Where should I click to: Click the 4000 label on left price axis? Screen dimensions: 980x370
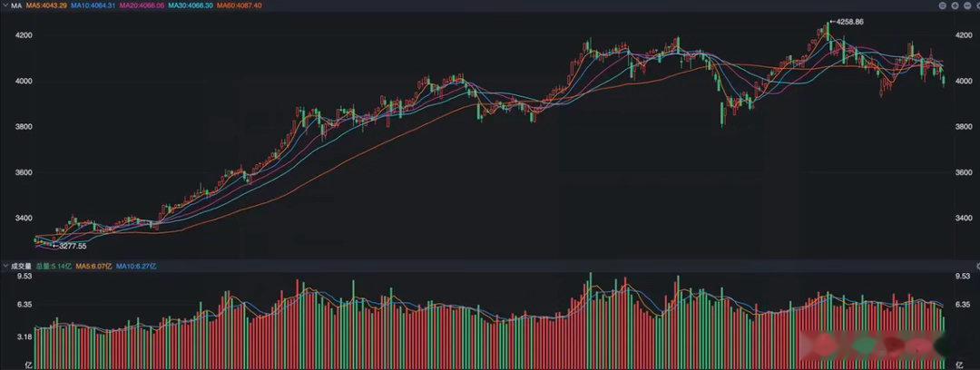click(23, 82)
